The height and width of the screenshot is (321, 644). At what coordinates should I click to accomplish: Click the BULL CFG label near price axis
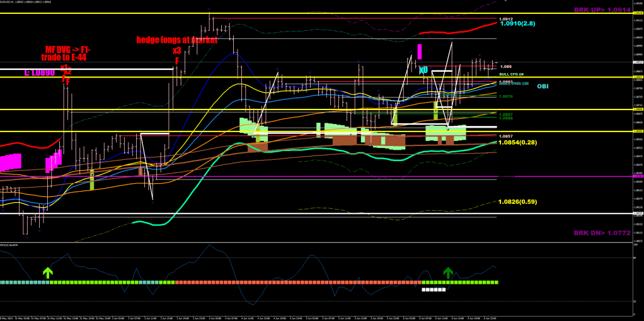pos(510,75)
